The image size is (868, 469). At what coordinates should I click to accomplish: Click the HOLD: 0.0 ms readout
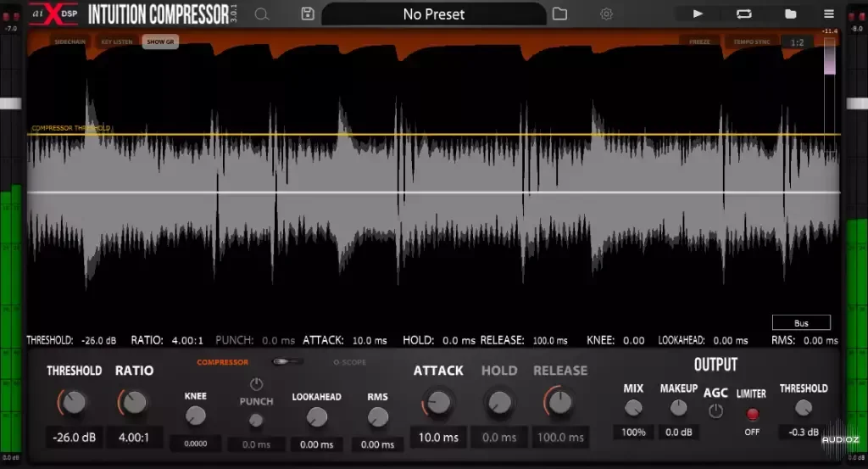coord(438,341)
